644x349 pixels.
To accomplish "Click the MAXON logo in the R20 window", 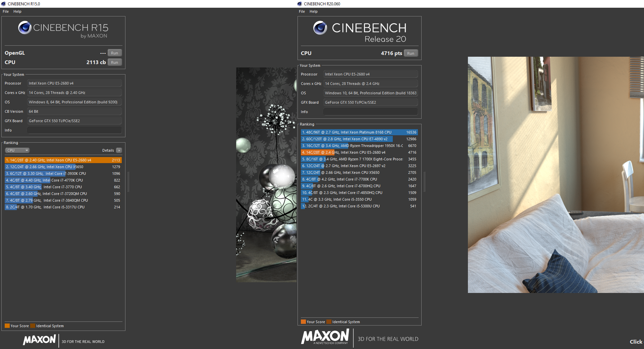I will click(x=325, y=337).
